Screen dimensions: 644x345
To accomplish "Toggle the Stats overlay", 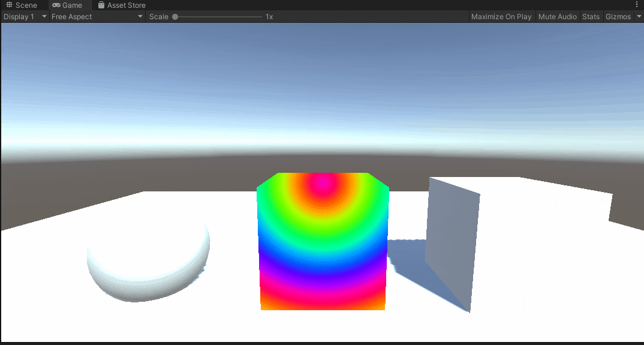I will point(591,17).
